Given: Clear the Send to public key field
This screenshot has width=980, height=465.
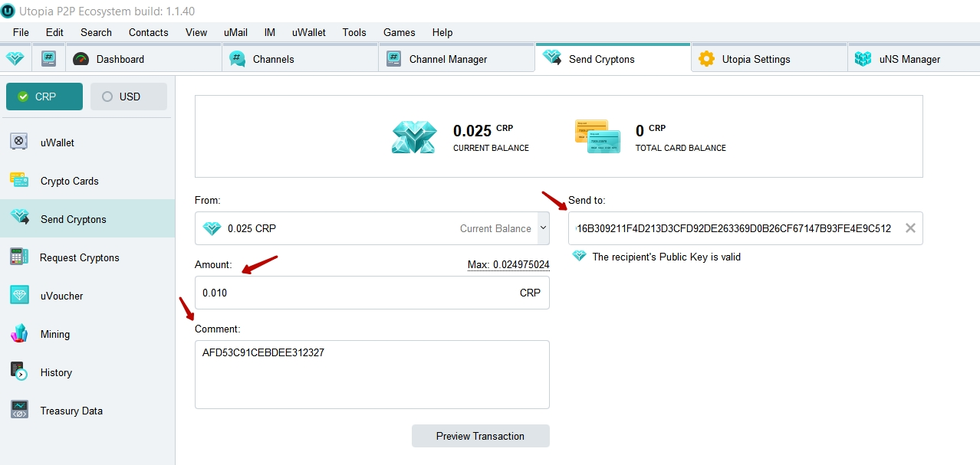Looking at the screenshot, I should 910,228.
